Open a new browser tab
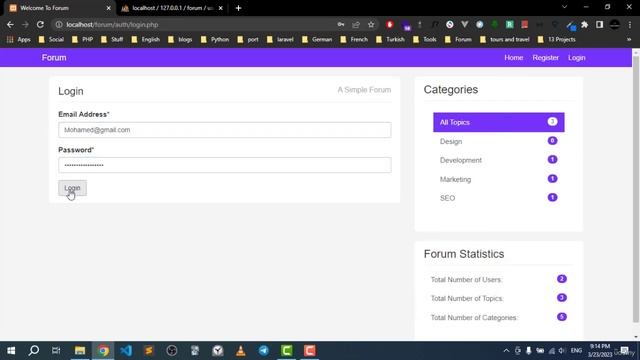Screen dimensions: 640x360 click(238, 8)
